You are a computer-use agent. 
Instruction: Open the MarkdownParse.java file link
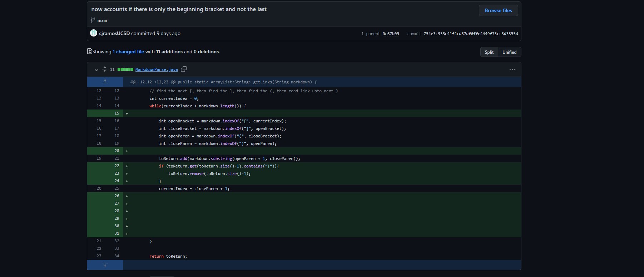(x=156, y=69)
